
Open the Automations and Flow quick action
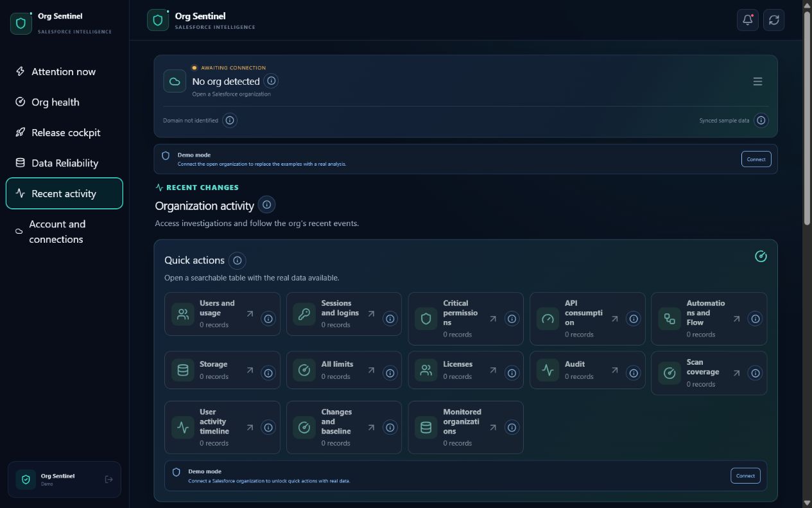point(709,319)
